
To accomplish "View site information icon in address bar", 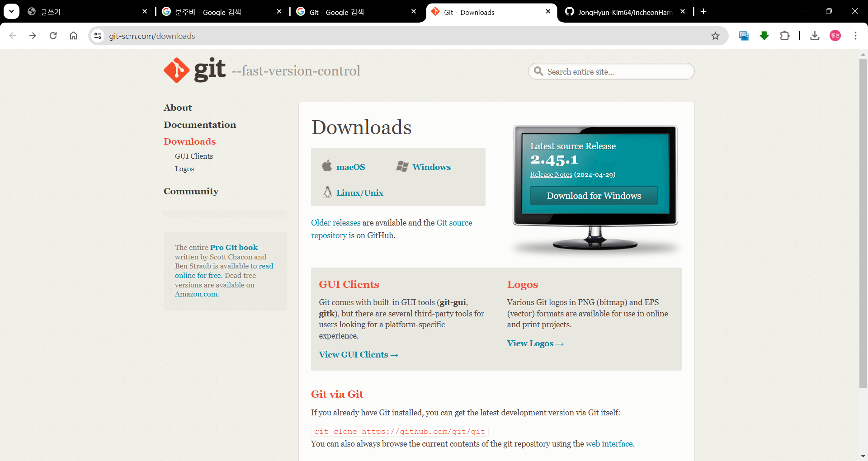I will [x=98, y=36].
